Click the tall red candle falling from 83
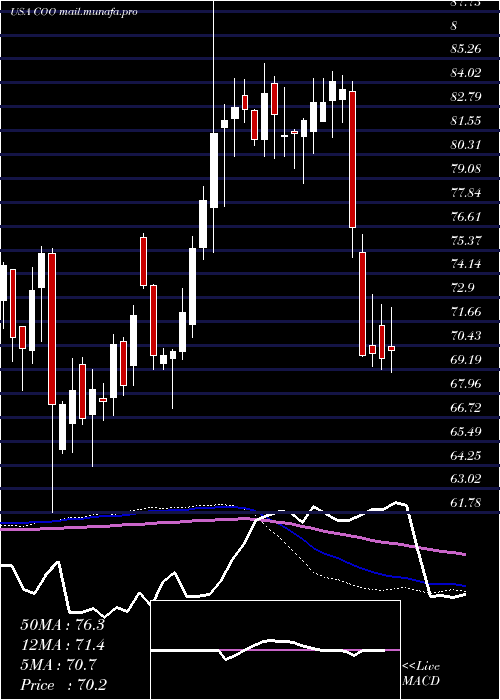This screenshot has width=500, height=700. (353, 159)
